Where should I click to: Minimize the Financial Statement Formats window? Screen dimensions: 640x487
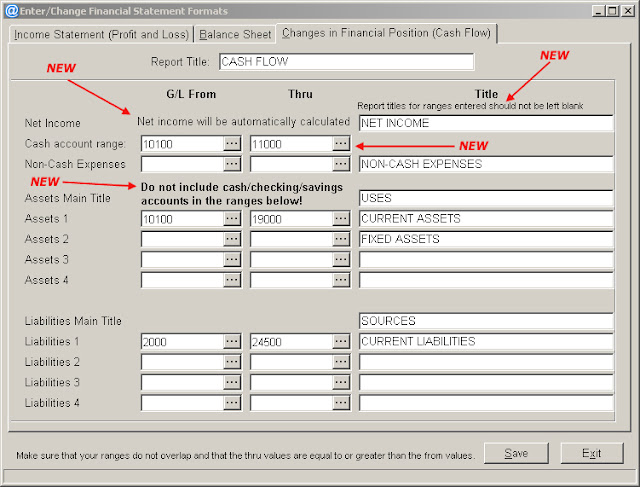598,11
